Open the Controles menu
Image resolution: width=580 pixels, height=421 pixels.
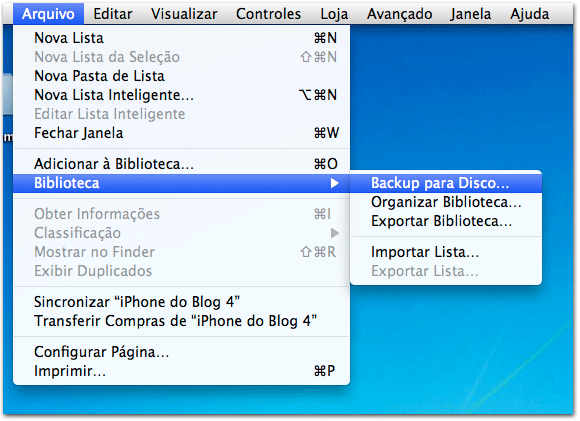(268, 14)
